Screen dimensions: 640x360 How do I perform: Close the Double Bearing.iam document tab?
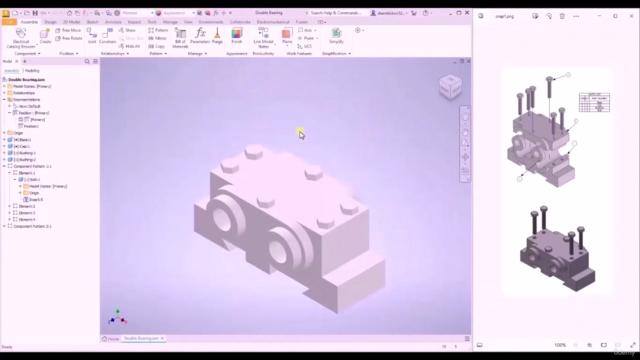click(x=162, y=338)
